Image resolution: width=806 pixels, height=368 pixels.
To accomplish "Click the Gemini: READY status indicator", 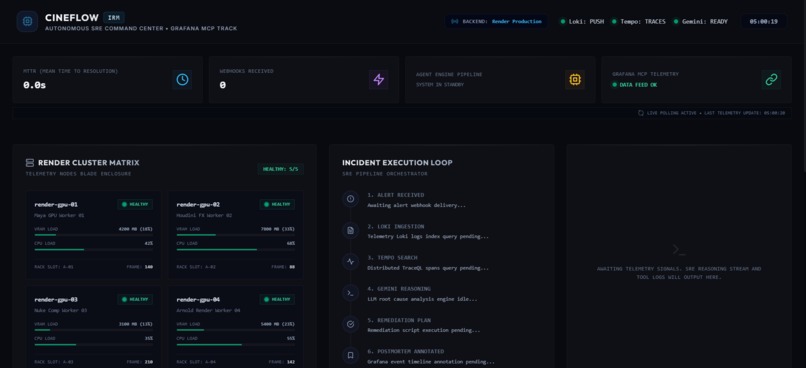I will (x=701, y=22).
